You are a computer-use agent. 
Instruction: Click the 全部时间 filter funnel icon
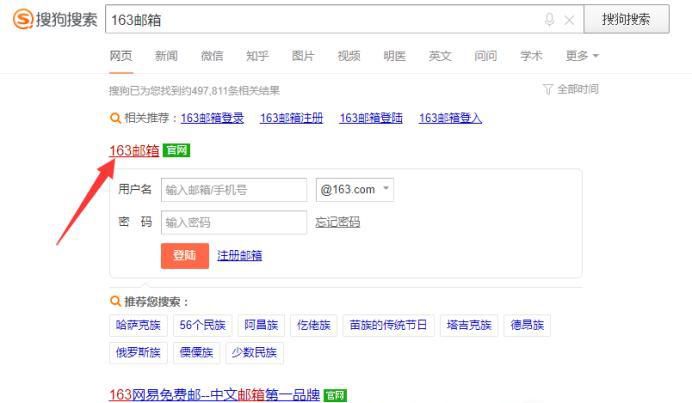pyautogui.click(x=547, y=90)
